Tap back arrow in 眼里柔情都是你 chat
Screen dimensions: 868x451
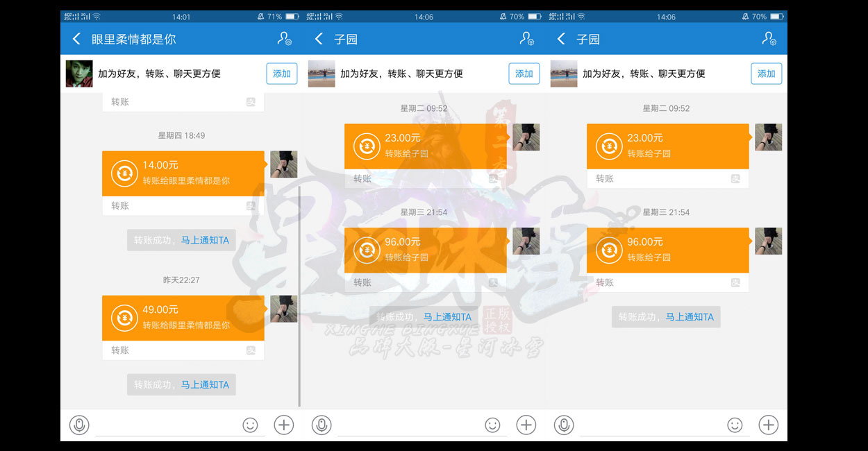pyautogui.click(x=76, y=40)
